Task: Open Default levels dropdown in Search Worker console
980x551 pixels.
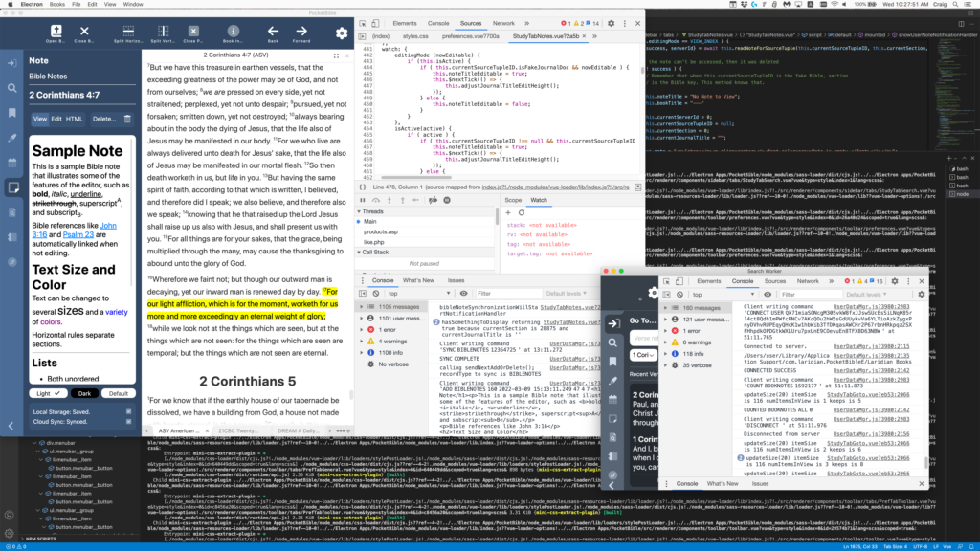Action: pyautogui.click(x=866, y=295)
